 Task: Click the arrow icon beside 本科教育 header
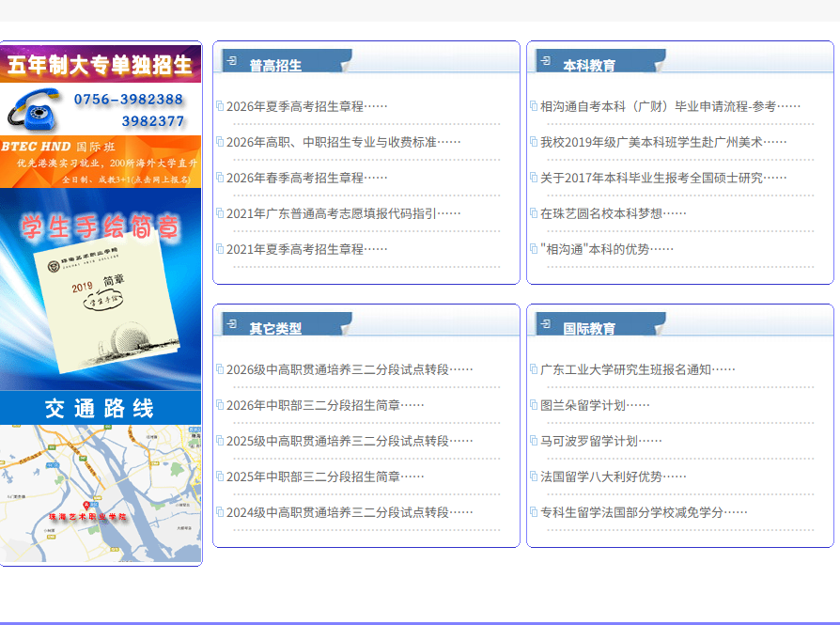(546, 60)
